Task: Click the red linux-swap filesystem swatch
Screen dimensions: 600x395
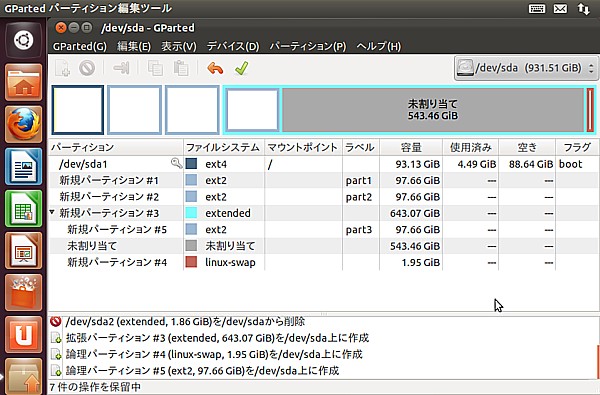Action: coord(191,262)
